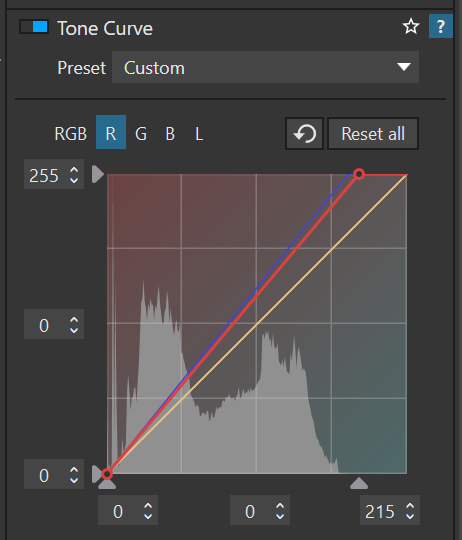
Task: Click the input black point triangle slider
Action: (x=107, y=484)
